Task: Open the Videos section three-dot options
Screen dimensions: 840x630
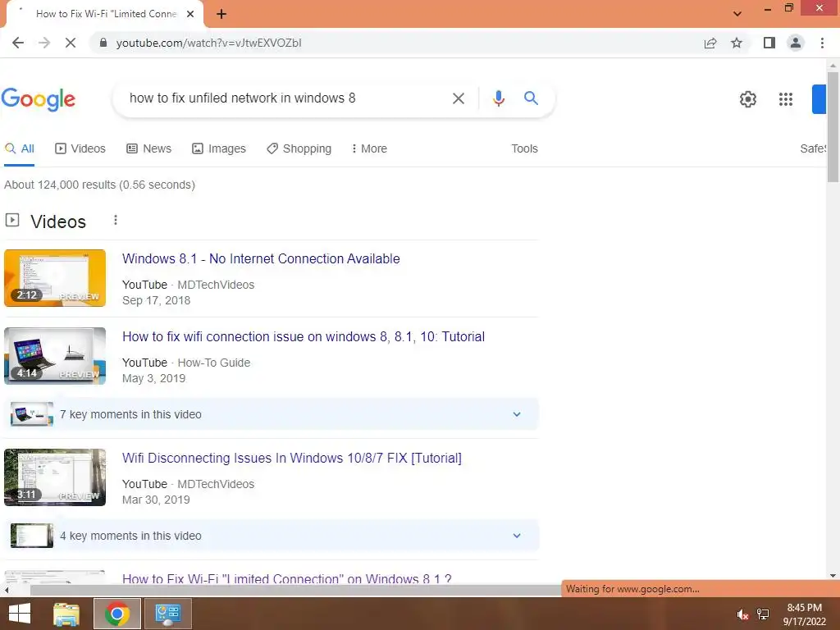Action: click(115, 220)
